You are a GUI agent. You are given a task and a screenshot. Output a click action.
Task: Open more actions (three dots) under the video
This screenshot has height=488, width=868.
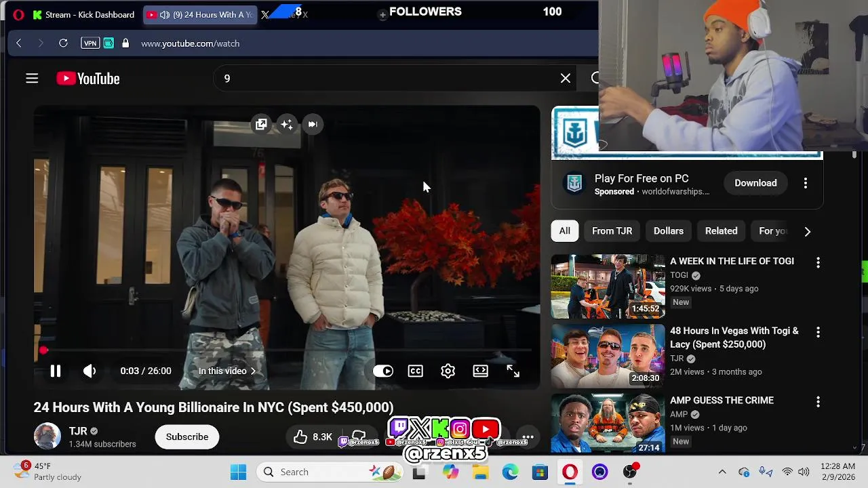click(x=528, y=437)
